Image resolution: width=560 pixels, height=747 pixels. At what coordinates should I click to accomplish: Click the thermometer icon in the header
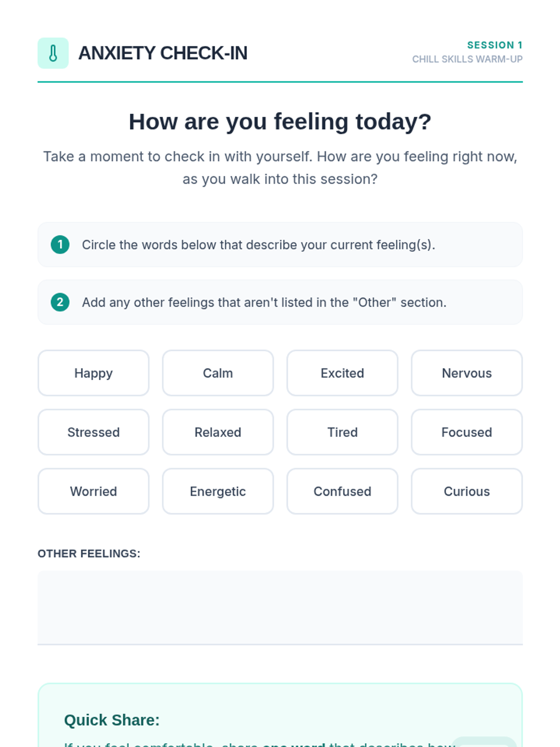pyautogui.click(x=53, y=53)
